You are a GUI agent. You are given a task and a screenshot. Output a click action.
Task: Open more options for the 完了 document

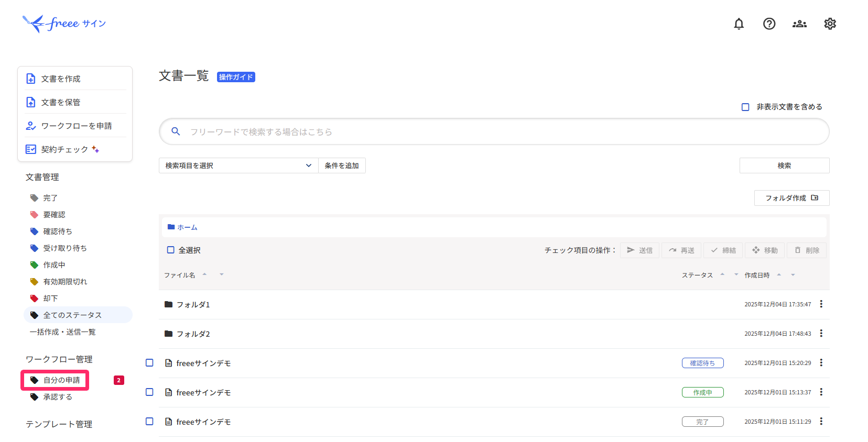821,422
